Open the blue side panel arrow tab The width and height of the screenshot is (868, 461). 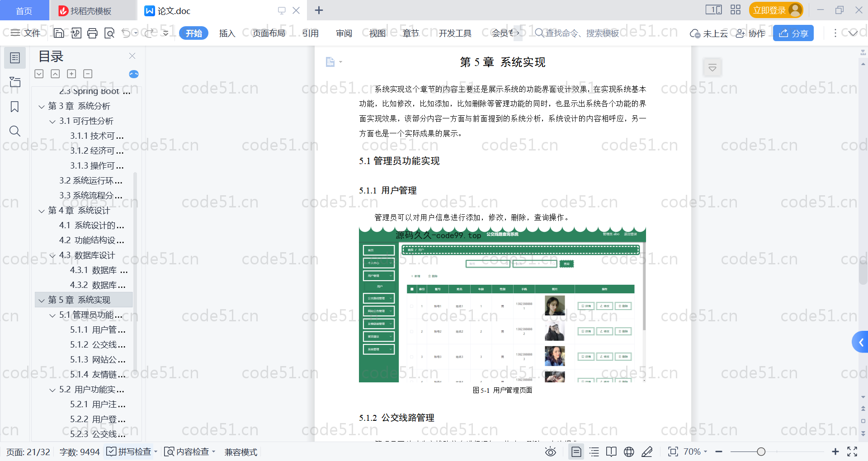860,342
